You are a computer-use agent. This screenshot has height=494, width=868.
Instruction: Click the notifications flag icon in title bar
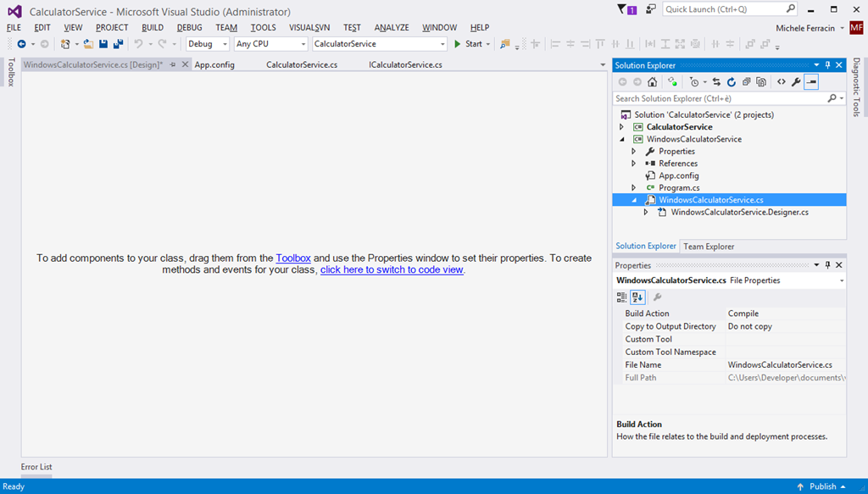tap(621, 10)
